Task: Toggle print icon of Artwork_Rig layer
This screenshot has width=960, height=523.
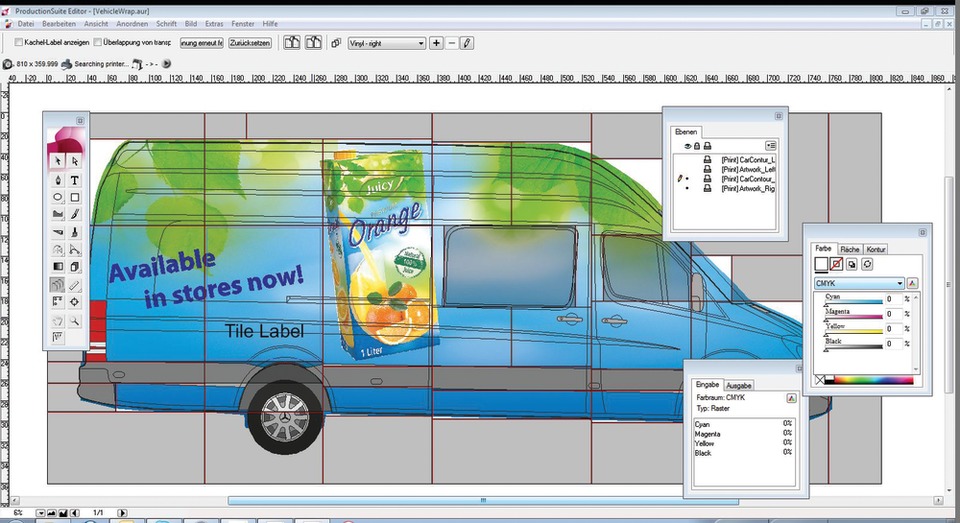Action: coord(707,189)
